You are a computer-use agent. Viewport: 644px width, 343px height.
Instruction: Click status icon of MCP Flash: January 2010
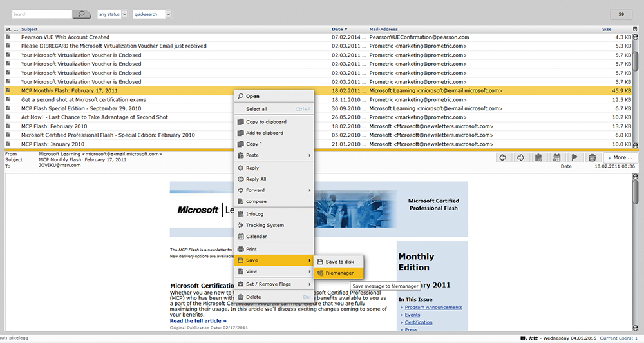pos(8,144)
